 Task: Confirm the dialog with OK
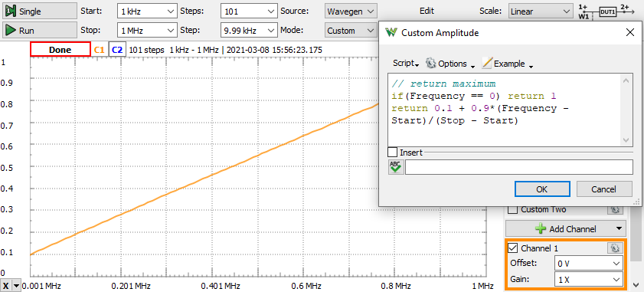(541, 189)
